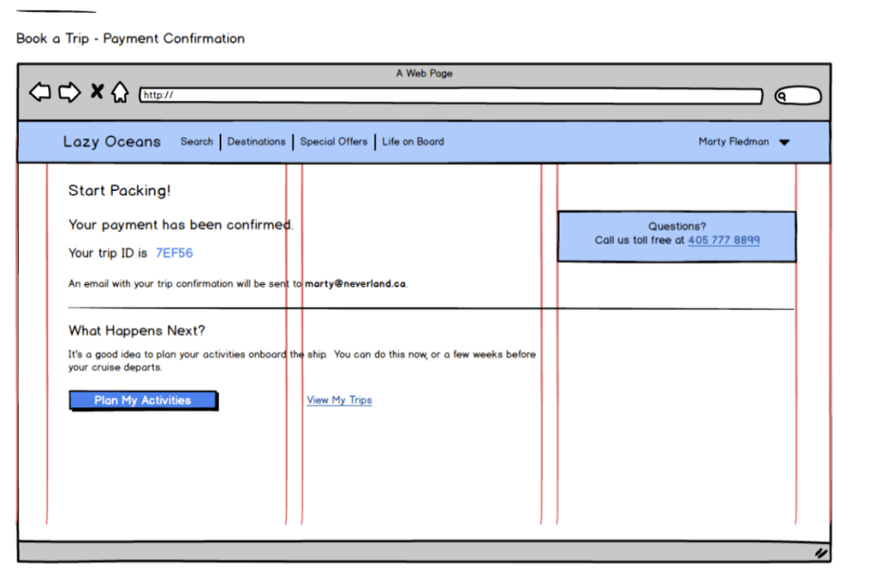Screen dimensions: 881x588
Task: Open the Destinations navigation item
Action: [256, 142]
